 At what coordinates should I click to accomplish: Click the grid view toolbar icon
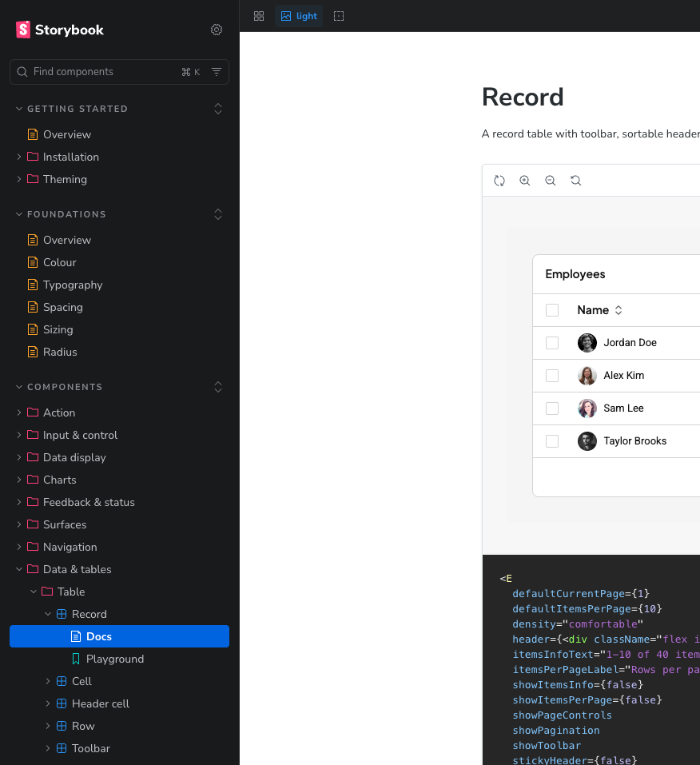[259, 16]
